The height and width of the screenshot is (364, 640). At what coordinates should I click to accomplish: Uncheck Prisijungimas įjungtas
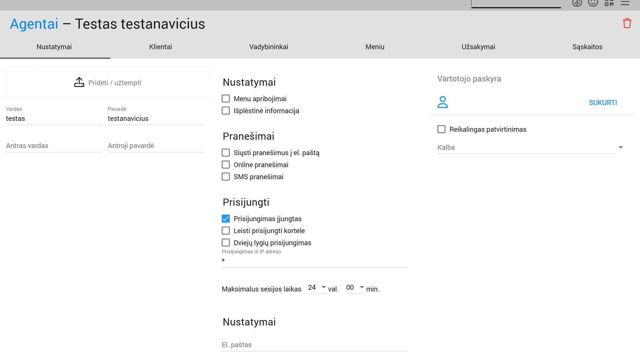click(226, 219)
